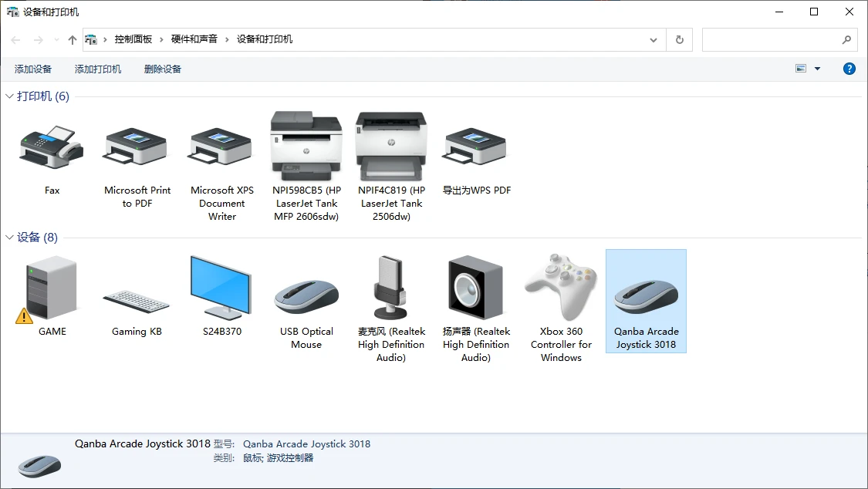The height and width of the screenshot is (489, 868).
Task: Click the 鼠标; 游戏控制器 category text
Action: (278, 458)
